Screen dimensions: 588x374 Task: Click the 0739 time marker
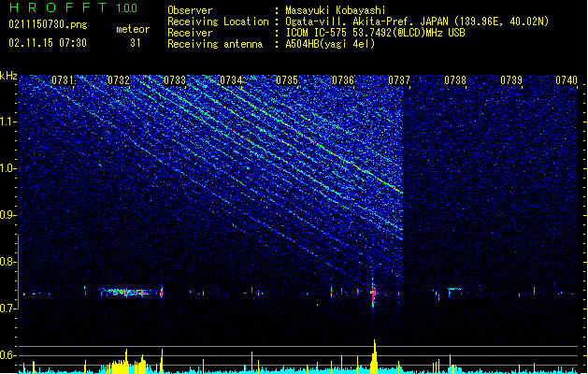511,80
